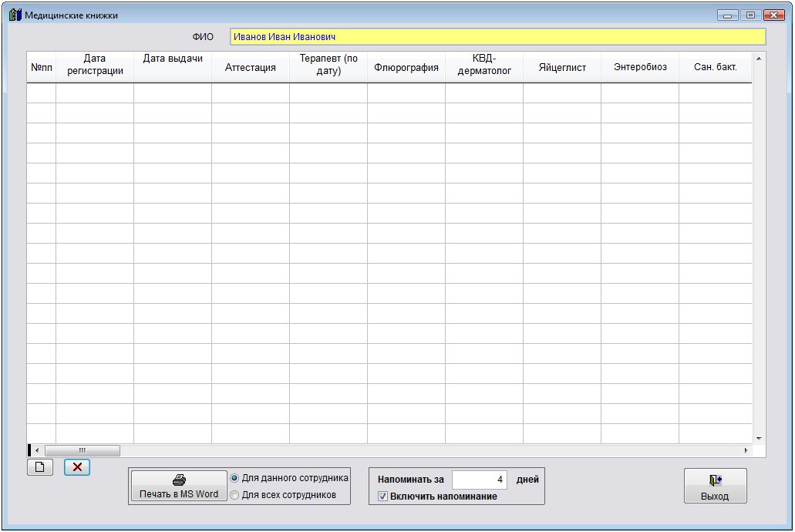
Task: Click the '№пп' column header
Action: (42, 67)
